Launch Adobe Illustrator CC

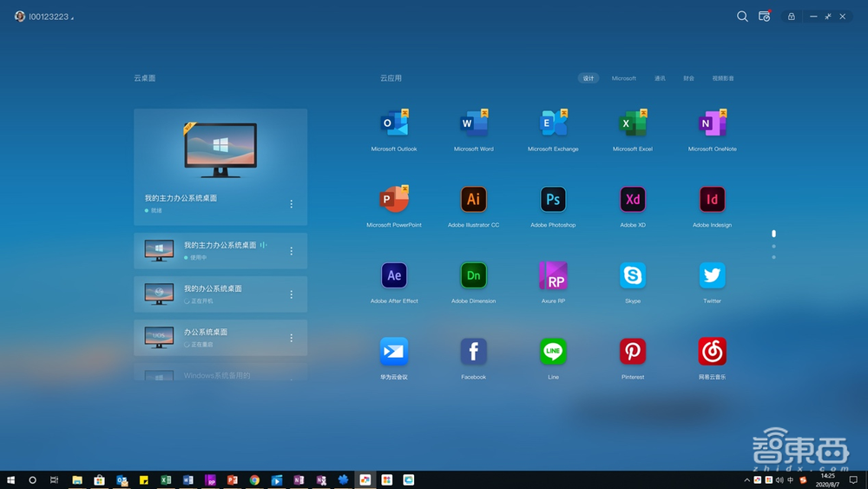click(x=473, y=200)
